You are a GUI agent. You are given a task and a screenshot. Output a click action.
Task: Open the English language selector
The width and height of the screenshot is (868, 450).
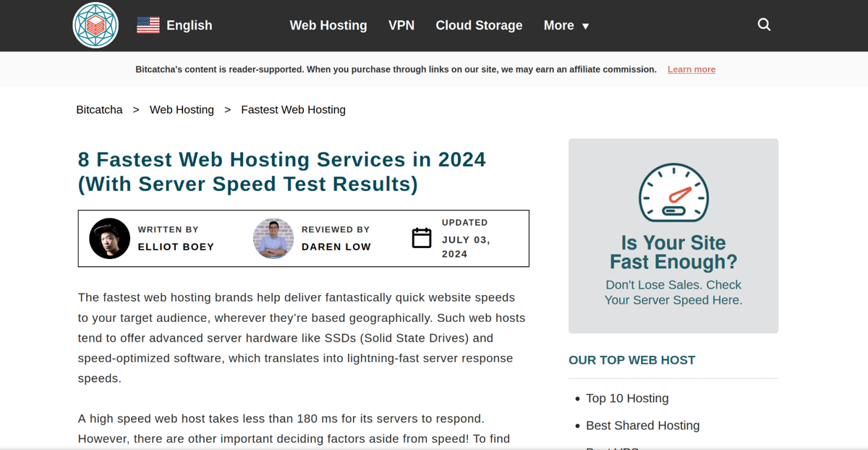point(189,25)
